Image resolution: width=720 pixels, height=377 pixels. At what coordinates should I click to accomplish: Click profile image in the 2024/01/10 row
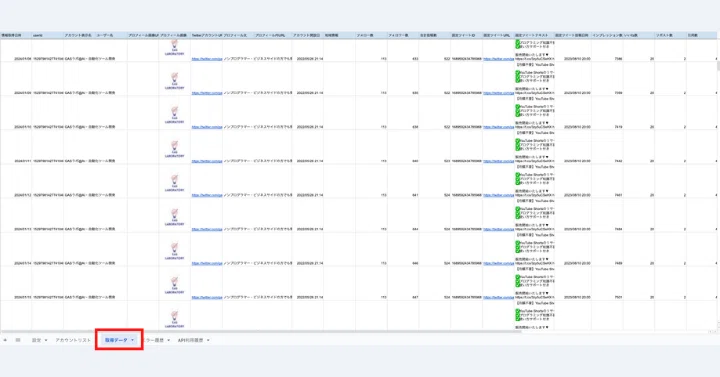[x=174, y=115]
